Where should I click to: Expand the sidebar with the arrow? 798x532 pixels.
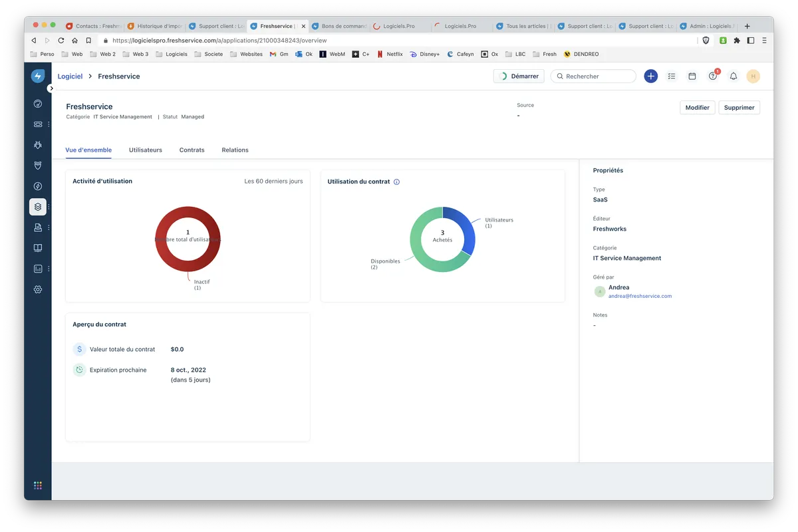tap(51, 88)
